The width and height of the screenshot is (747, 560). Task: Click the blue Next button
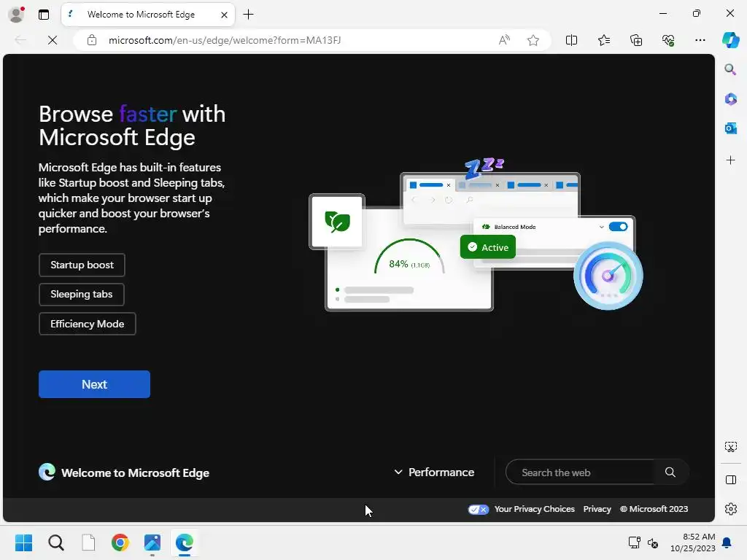pos(94,384)
